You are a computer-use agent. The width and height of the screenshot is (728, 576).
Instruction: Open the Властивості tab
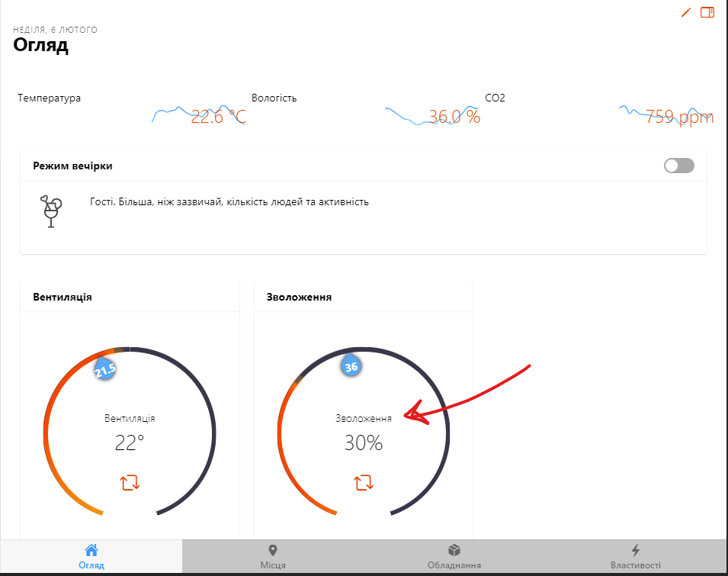[636, 556]
